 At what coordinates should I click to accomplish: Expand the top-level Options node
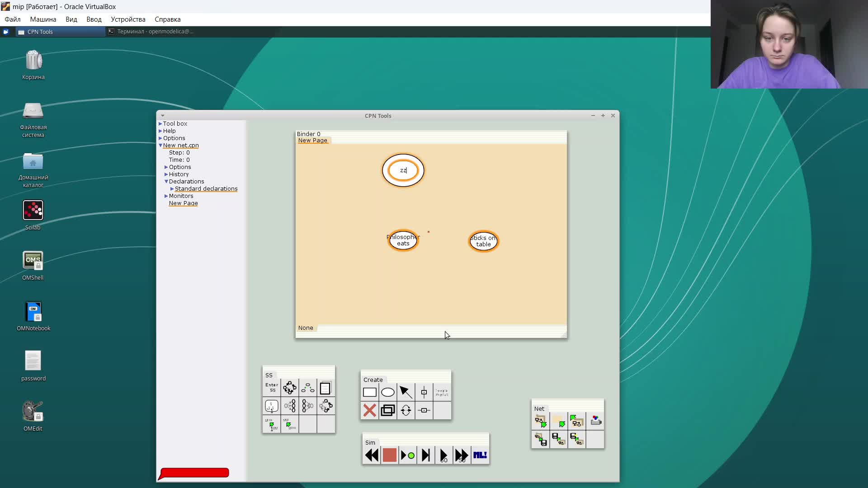[x=160, y=138]
